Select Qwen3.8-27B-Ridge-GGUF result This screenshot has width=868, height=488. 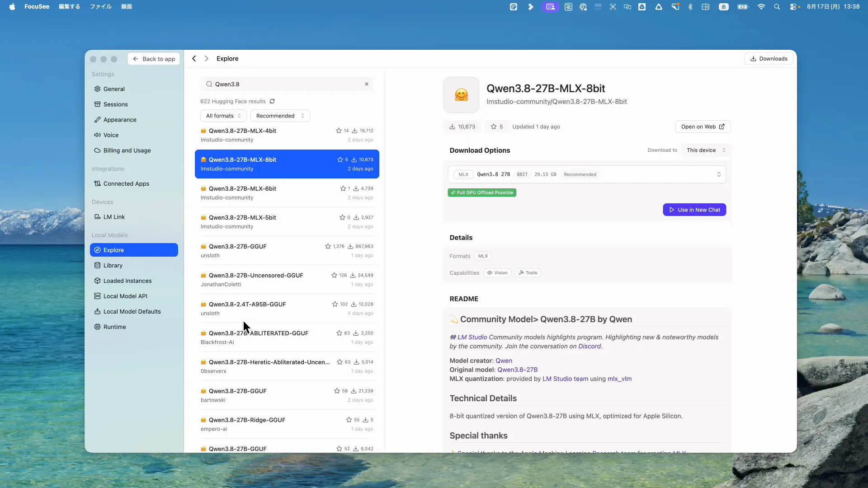[x=287, y=424]
